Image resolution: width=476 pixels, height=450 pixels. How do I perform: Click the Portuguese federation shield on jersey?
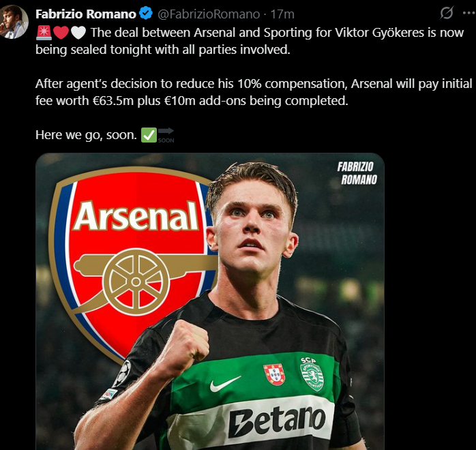coord(274,374)
